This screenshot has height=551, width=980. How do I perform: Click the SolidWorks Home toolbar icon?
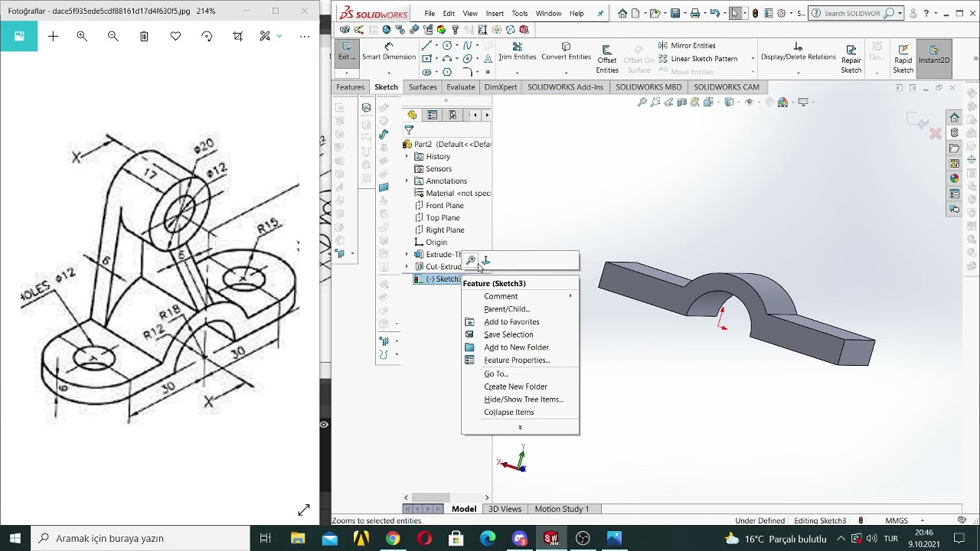[x=622, y=13]
